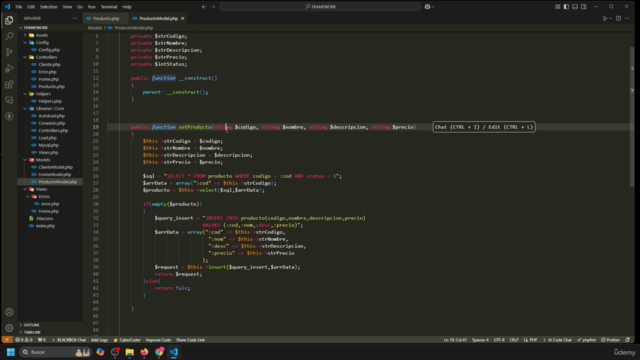Open Explorer panel more actions ellipsis
Viewport: 640px width, 360px height.
(75, 18)
